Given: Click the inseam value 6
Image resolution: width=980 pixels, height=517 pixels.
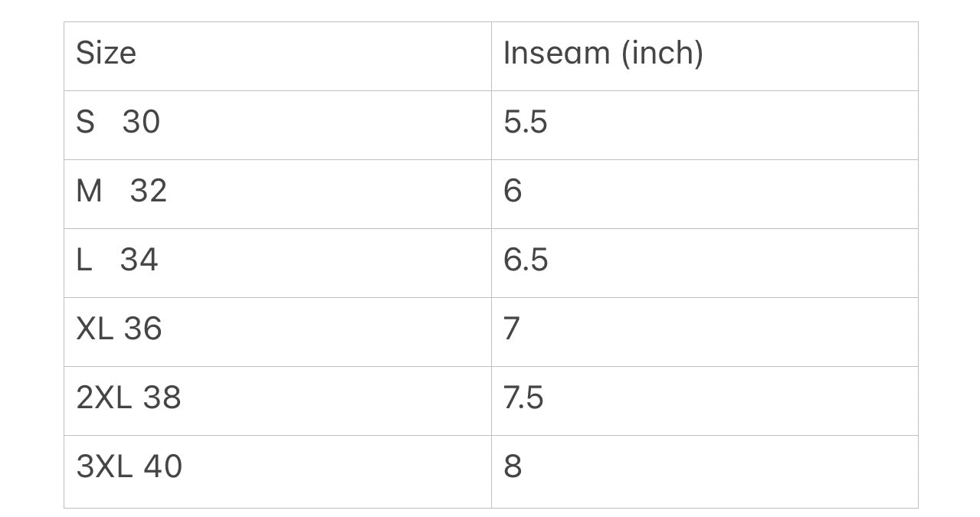Looking at the screenshot, I should (x=513, y=191).
